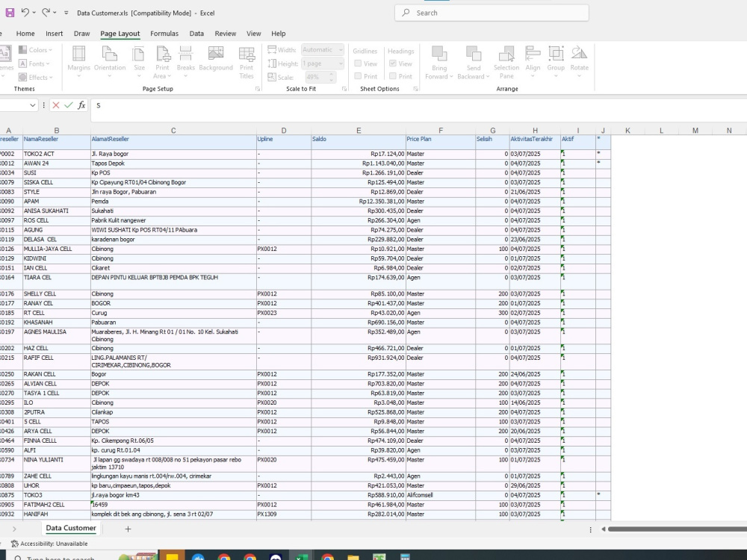
Task: Open theme Fonts dropdown
Action: 34,63
